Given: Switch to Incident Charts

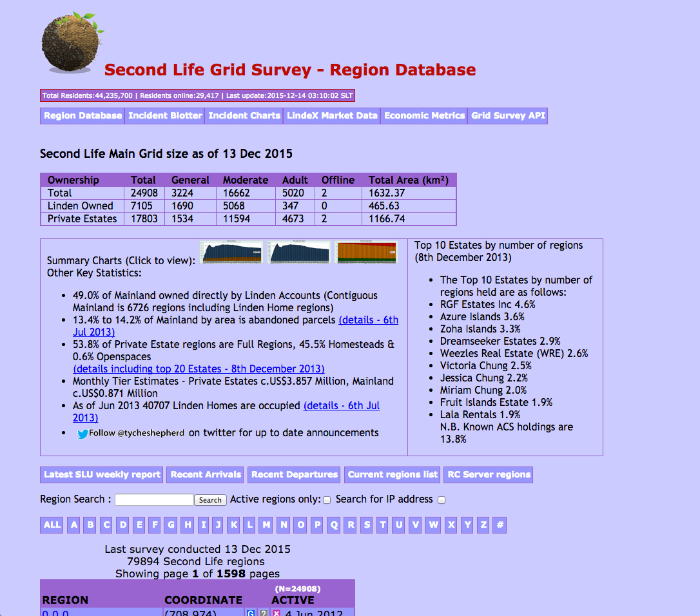Looking at the screenshot, I should pyautogui.click(x=244, y=116).
